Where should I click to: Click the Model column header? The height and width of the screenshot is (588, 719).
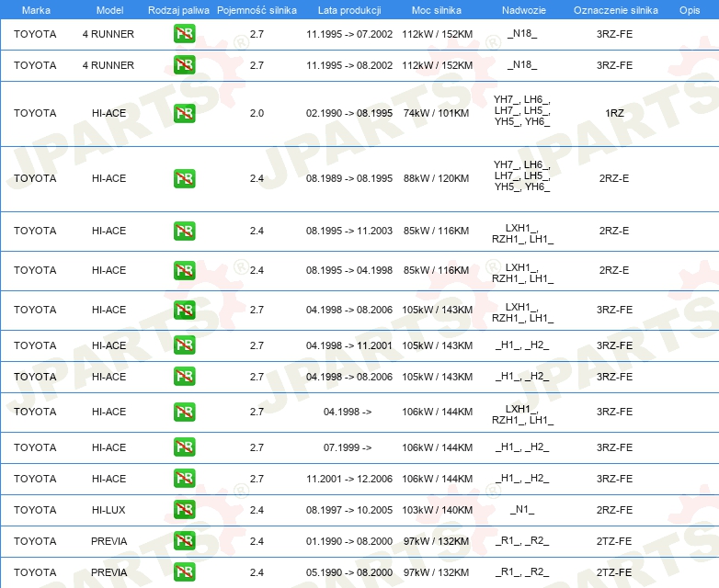(109, 10)
